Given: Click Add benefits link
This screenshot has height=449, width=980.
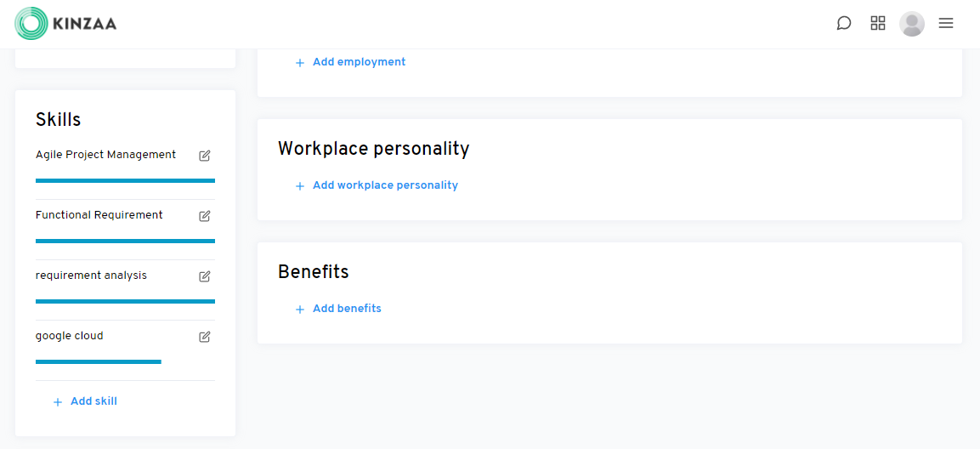Looking at the screenshot, I should click(x=347, y=309).
